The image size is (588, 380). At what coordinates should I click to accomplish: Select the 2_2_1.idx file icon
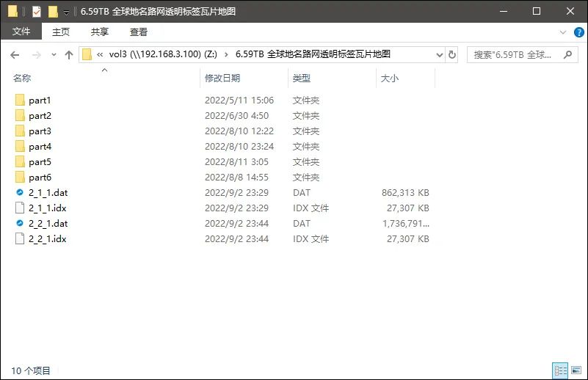click(x=20, y=238)
